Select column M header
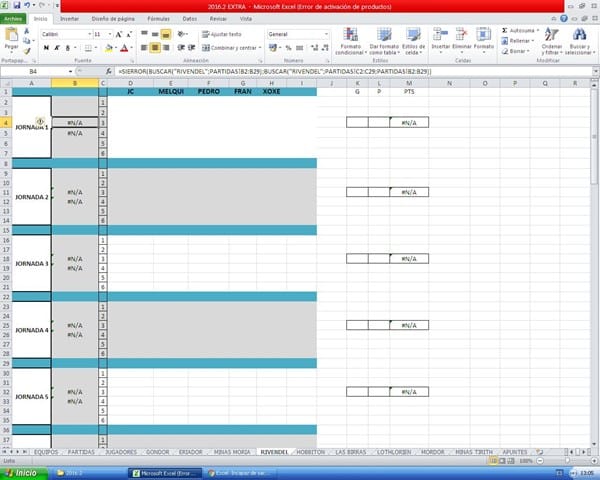The width and height of the screenshot is (600, 480). pyautogui.click(x=409, y=83)
